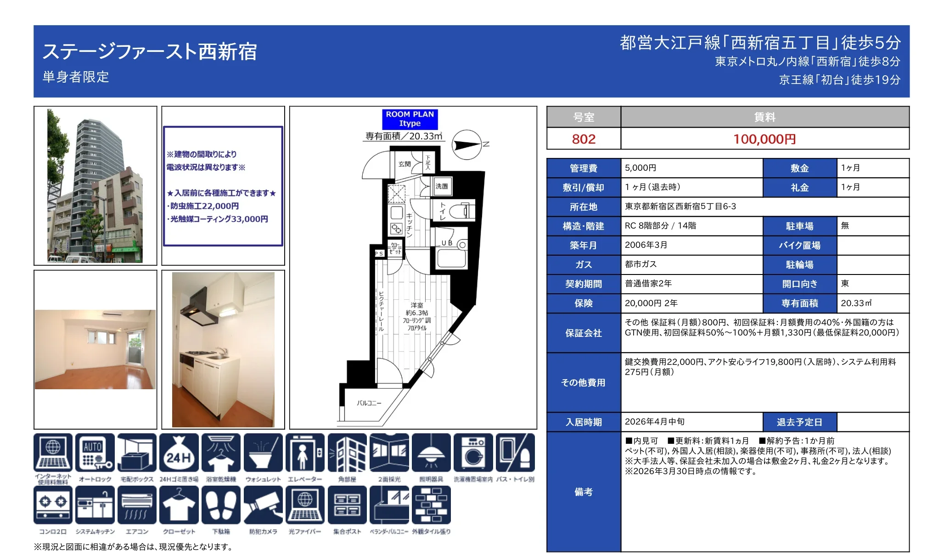Click the optical fiber amenity icon
This screenshot has width=944, height=560.
pyautogui.click(x=305, y=505)
